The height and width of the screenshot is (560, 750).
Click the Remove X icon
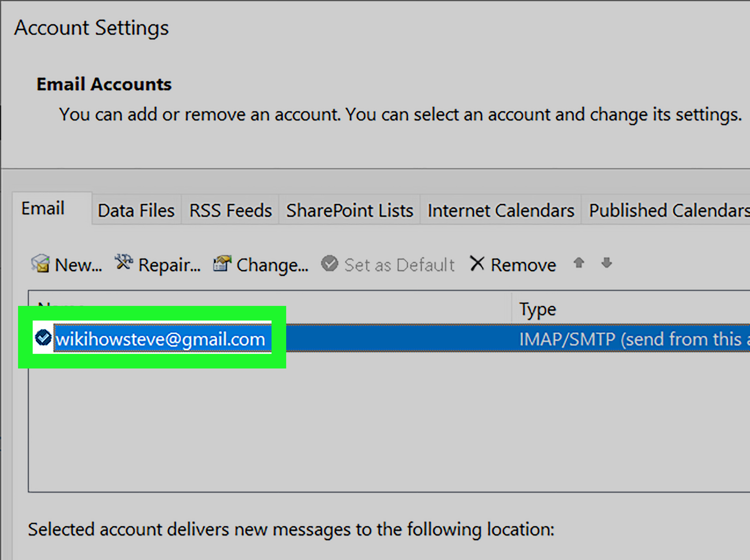click(x=477, y=263)
